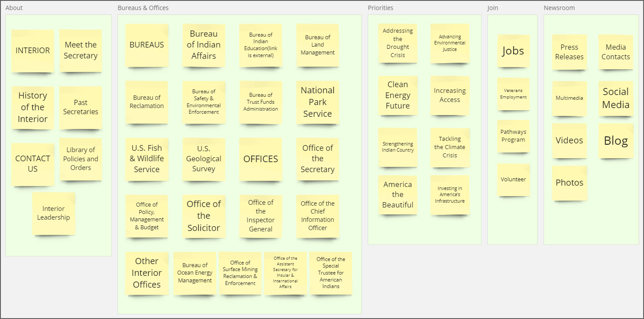Select the Office of the Solicitor card
The height and width of the screenshot is (319, 644).
[x=204, y=216]
